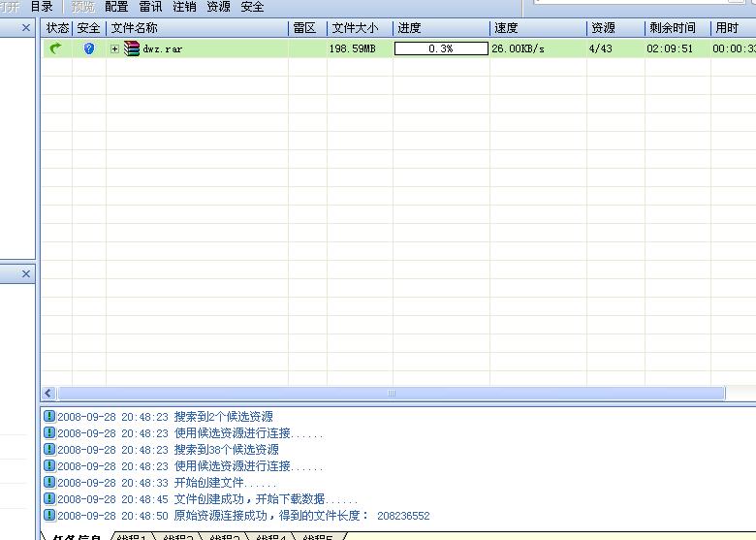Screen dimensions: 756x540
Task: Expand the dwz.rar task tree node
Action: tap(115, 48)
